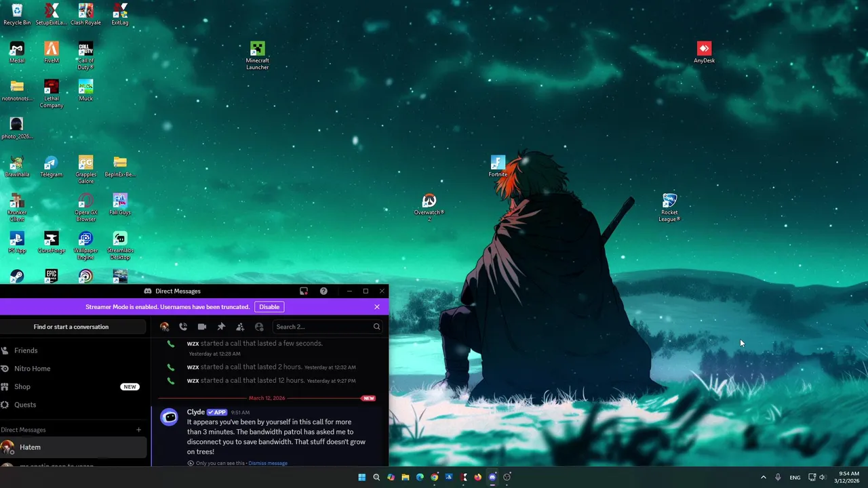Select the Brawlhalla desktop icon
The image size is (868, 488).
click(17, 166)
